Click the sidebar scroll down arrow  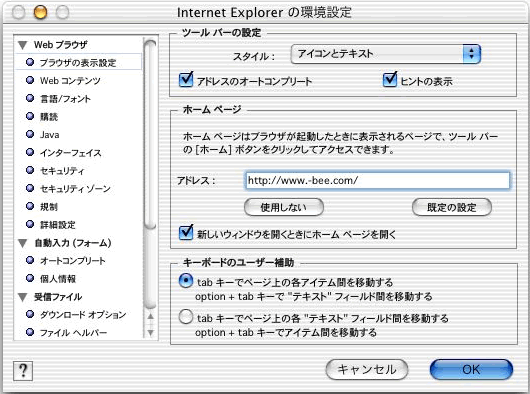coord(150,333)
